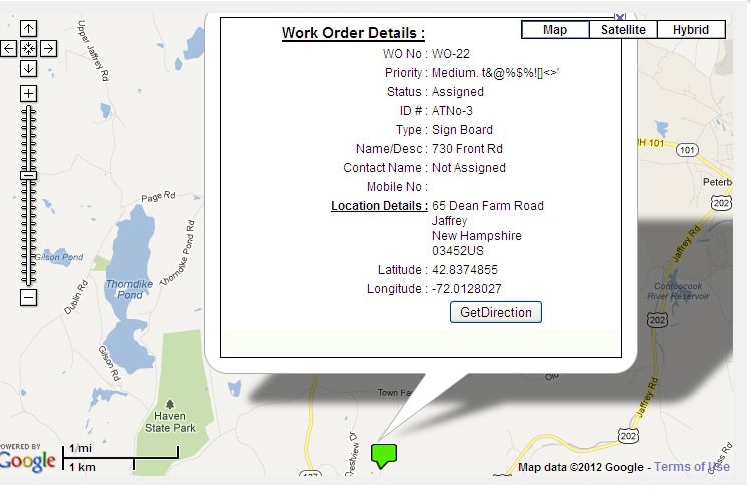The image size is (750, 490).
Task: Pan the map up with arrow
Action: click(x=28, y=28)
